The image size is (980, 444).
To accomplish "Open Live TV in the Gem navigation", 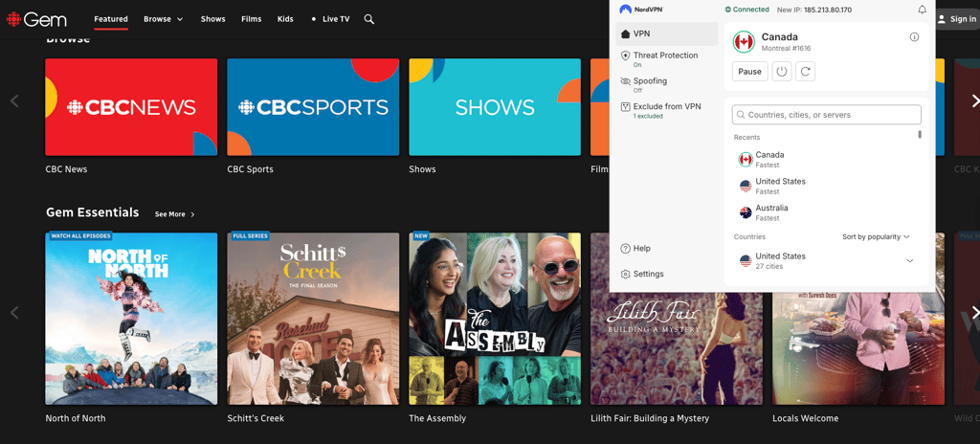I will (x=330, y=19).
